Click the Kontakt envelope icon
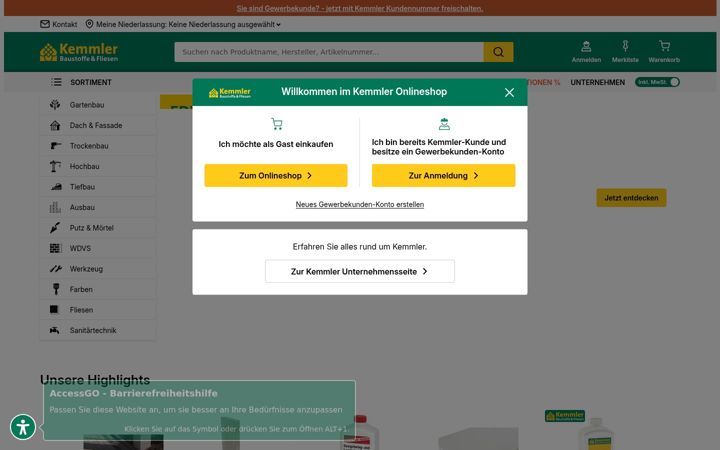 click(45, 24)
